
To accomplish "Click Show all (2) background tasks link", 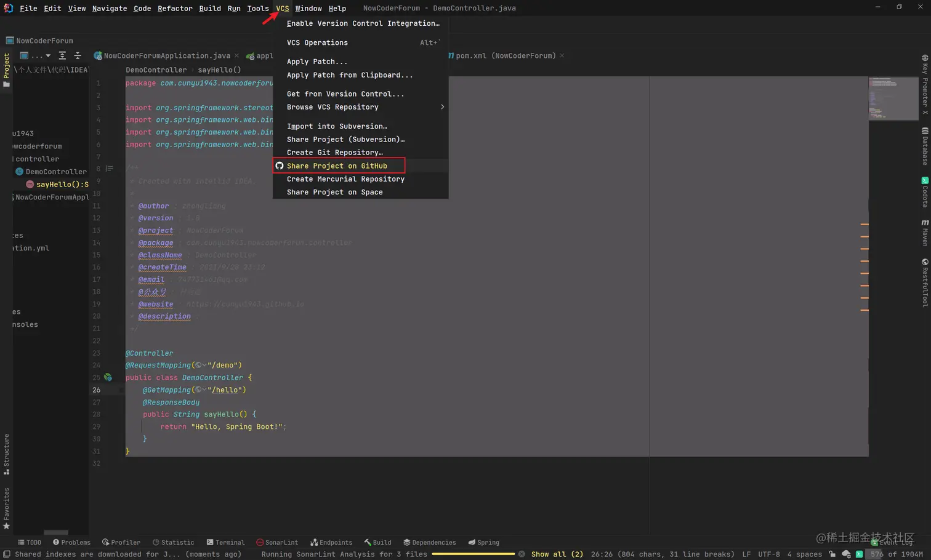I will [x=557, y=554].
